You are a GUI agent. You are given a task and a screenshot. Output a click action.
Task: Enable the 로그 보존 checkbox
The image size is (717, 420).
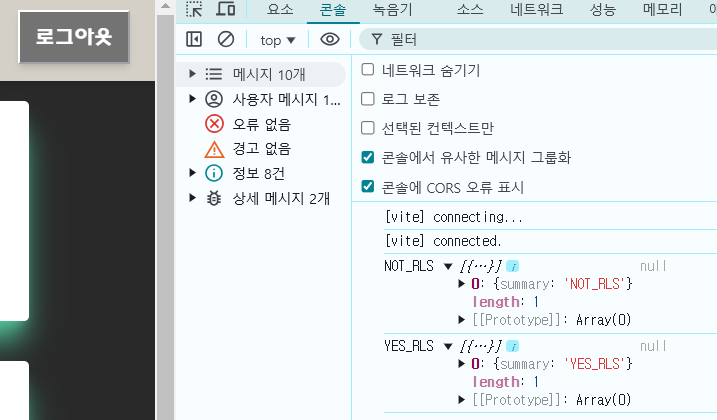pyautogui.click(x=368, y=99)
